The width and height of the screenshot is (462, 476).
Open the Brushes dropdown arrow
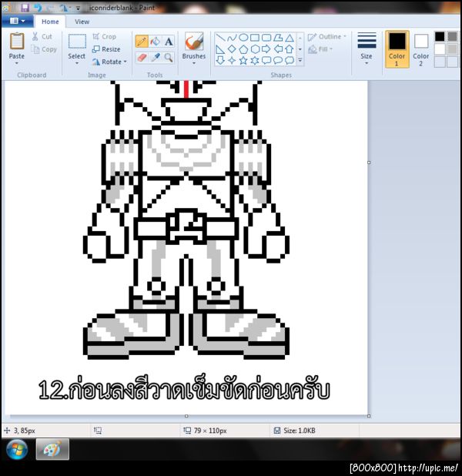[x=194, y=63]
